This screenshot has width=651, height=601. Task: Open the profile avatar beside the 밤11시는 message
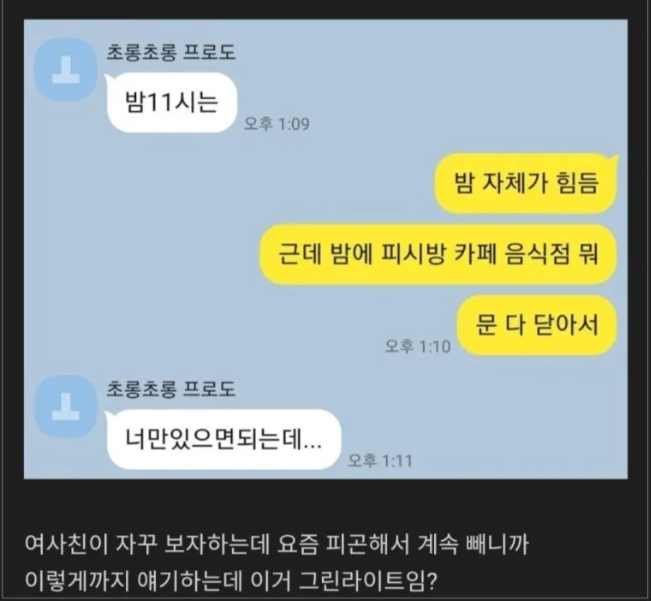66,70
